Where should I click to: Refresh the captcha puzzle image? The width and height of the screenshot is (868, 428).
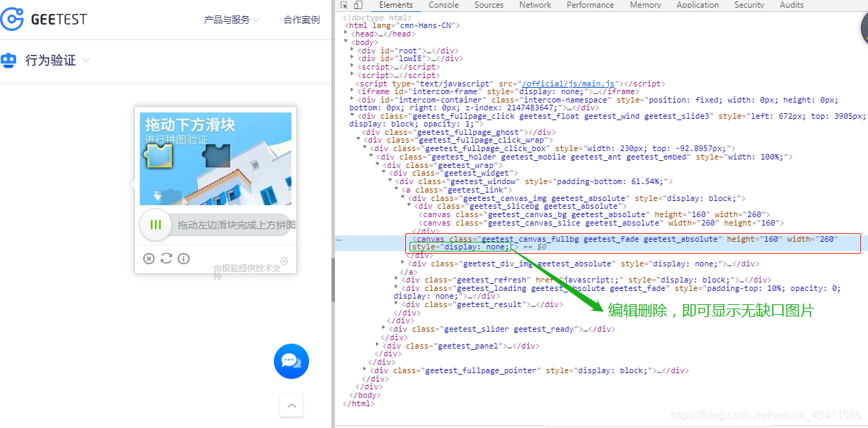(166, 259)
